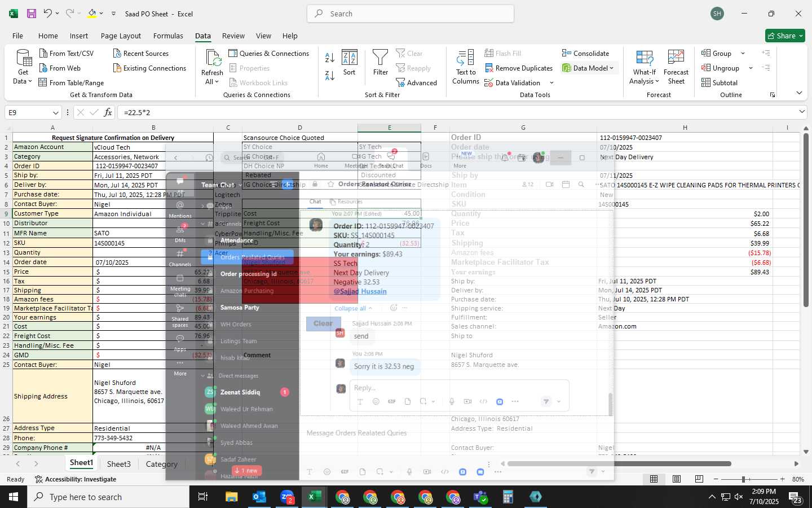Zoom in with plus button
812x508 pixels.
tap(782, 479)
